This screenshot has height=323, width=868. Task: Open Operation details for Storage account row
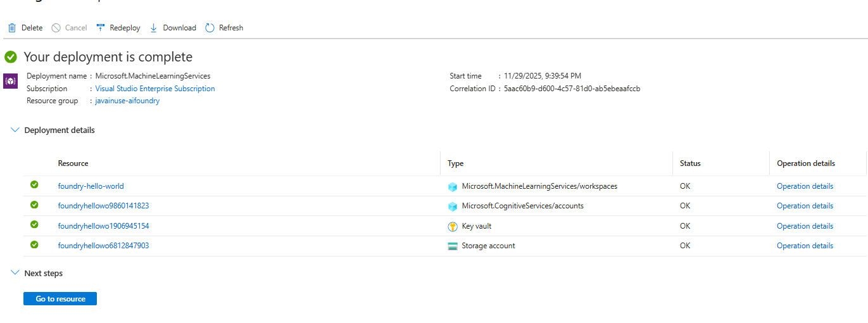pyautogui.click(x=805, y=246)
